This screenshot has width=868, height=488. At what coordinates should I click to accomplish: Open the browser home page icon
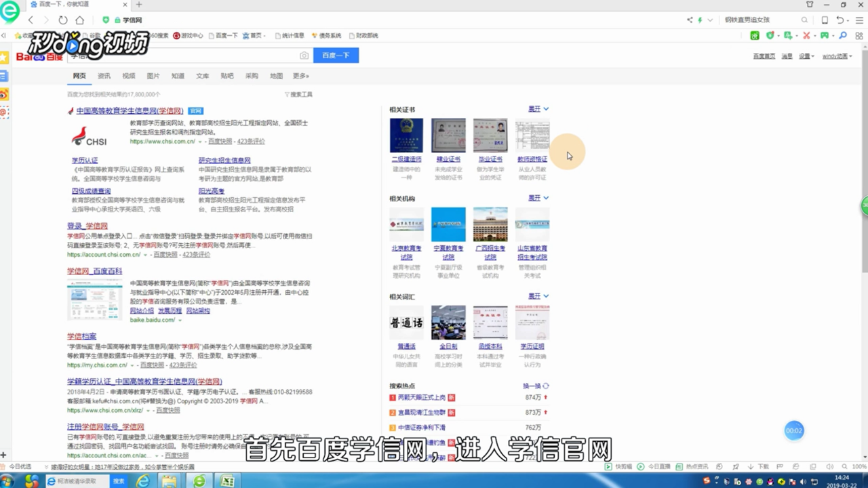80,20
